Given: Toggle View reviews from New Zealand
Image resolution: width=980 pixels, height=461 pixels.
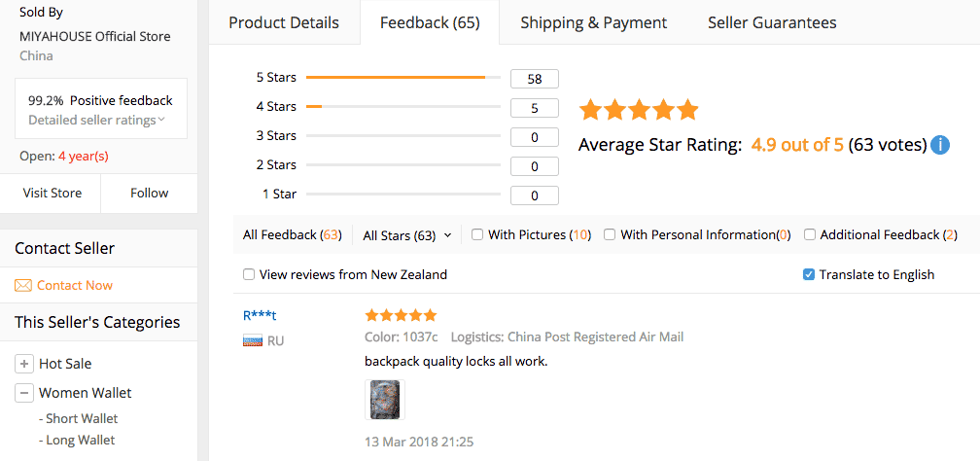Looking at the screenshot, I should (x=249, y=274).
